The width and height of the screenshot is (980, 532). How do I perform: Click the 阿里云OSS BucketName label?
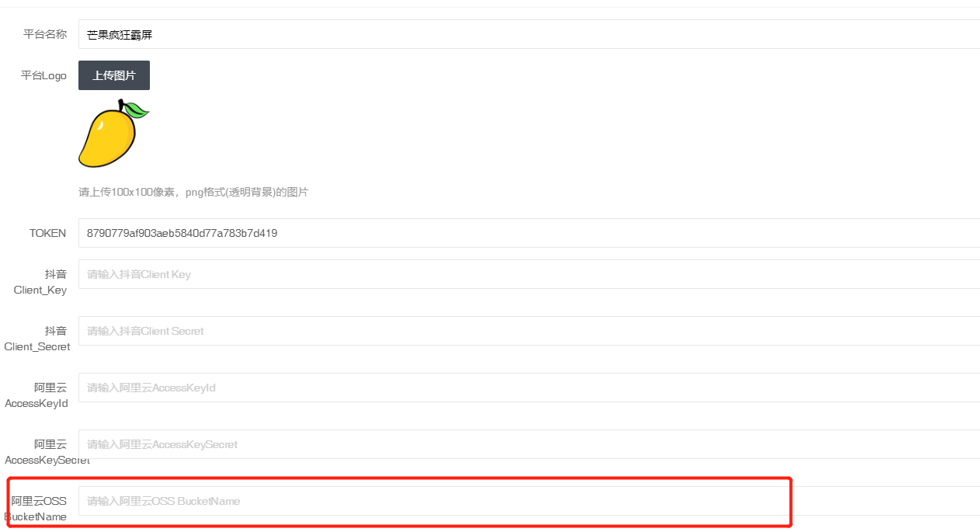tap(36, 509)
